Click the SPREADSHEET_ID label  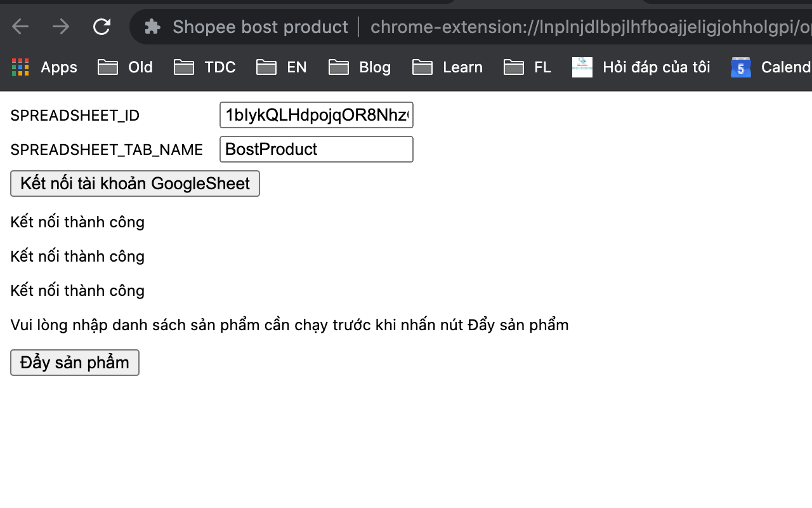[x=75, y=116]
